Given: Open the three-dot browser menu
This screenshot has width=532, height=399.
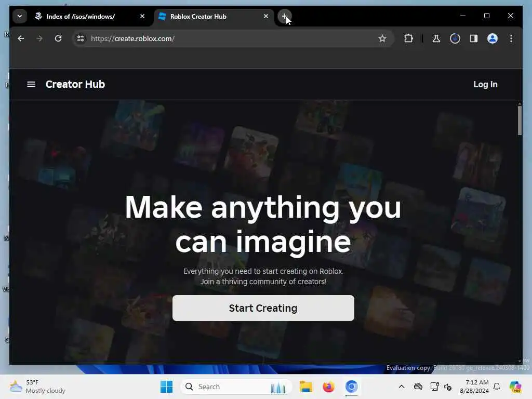Looking at the screenshot, I should [511, 38].
